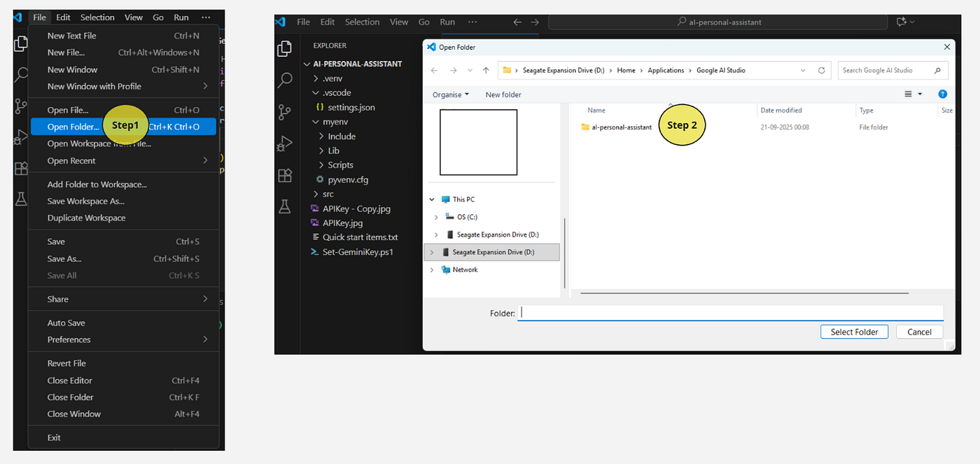The width and height of the screenshot is (980, 464).
Task: Click the gear icon of pyvenv.cfg
Action: point(320,179)
